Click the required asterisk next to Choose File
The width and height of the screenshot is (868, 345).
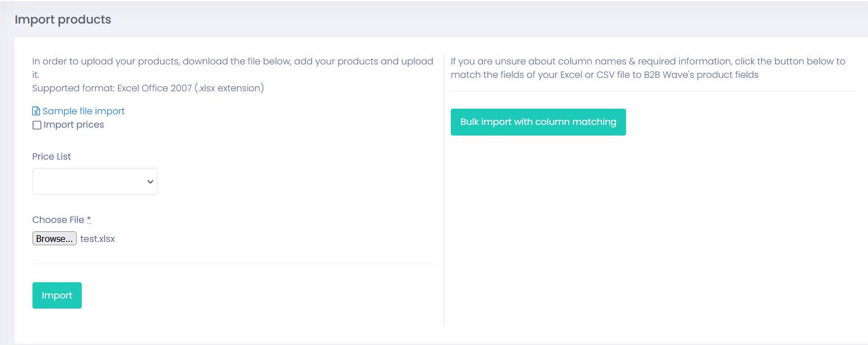tap(89, 220)
